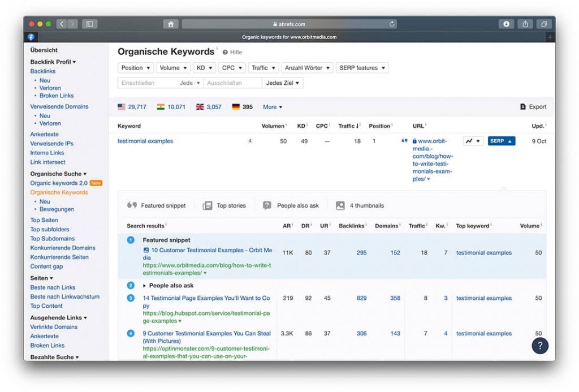Open Organic keywords 2.0 in sidebar
Image resolution: width=579 pixels, height=392 pixels.
59,183
